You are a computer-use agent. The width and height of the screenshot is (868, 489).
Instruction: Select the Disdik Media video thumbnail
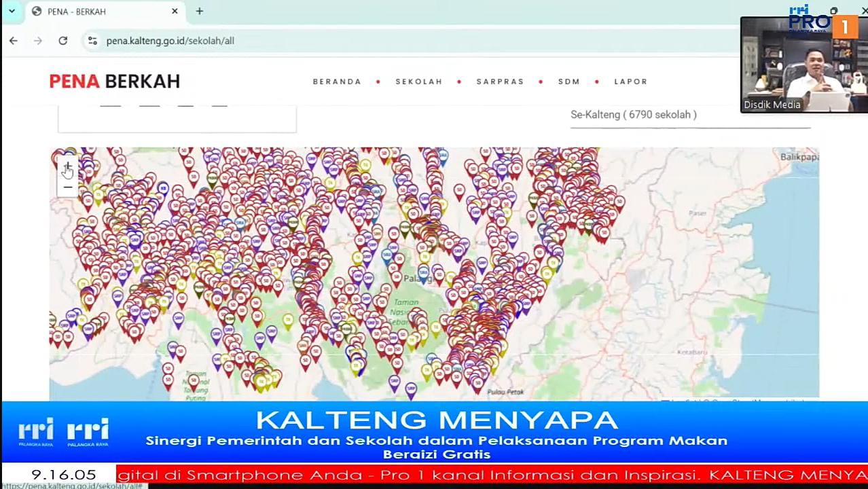point(803,65)
